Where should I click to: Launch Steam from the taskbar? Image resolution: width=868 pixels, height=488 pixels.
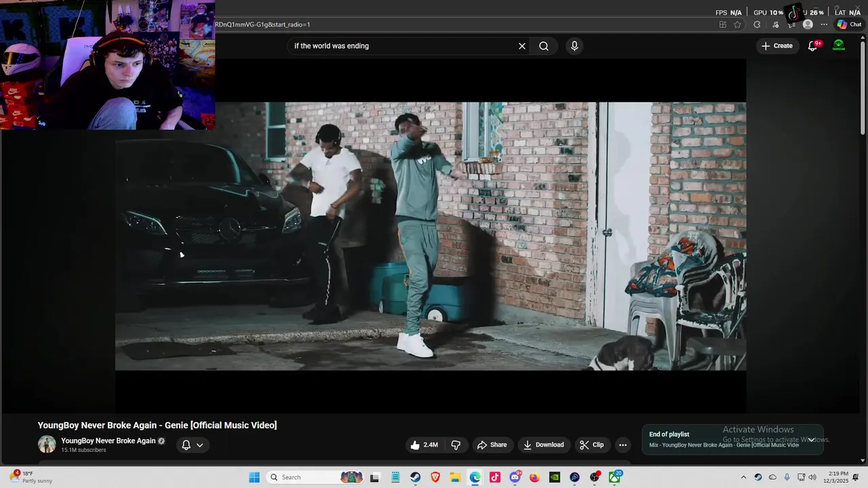point(415,477)
